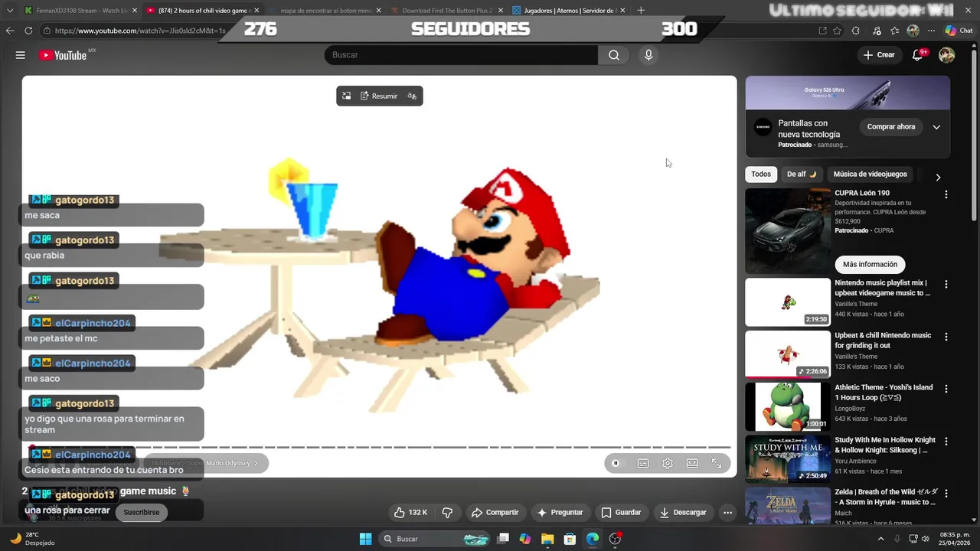Open options for the CUPRA León 190 ad

946,194
